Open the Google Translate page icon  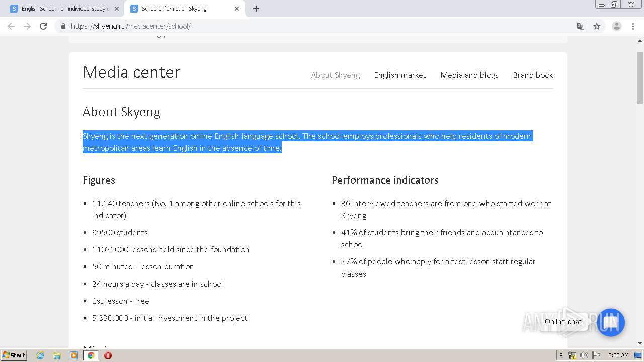(x=581, y=26)
